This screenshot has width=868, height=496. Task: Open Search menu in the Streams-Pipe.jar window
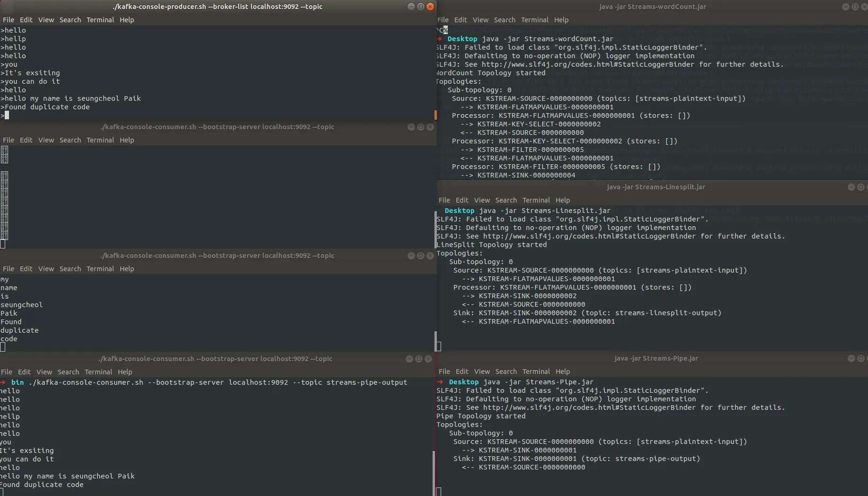coord(506,372)
